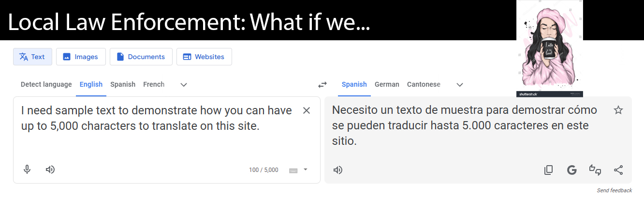Save translation with the star icon
This screenshot has height=201, width=644.
click(x=618, y=110)
